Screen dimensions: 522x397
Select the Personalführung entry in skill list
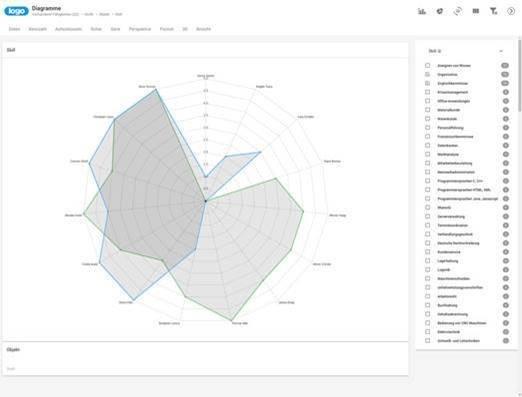pyautogui.click(x=450, y=128)
